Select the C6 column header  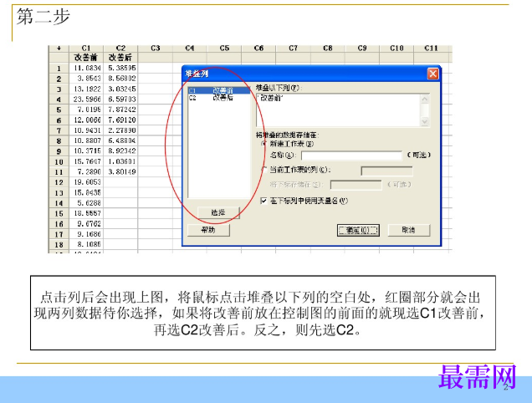pos(258,48)
